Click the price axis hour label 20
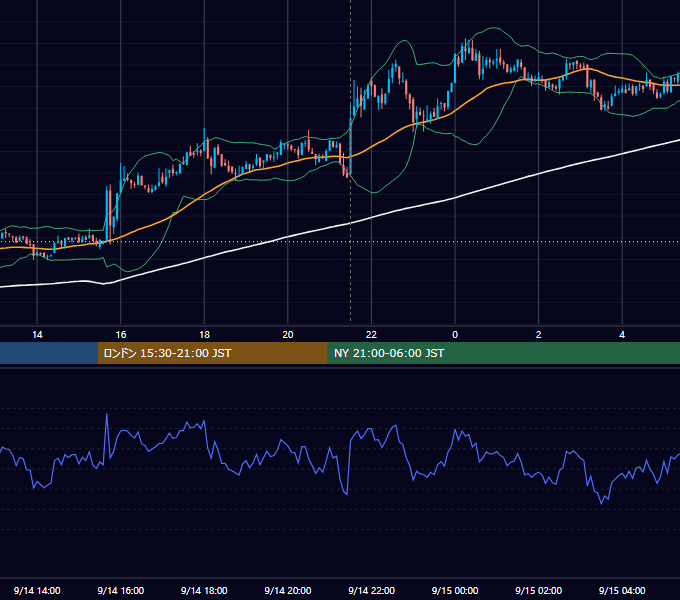Screen dimensions: 680x600 point(288,335)
